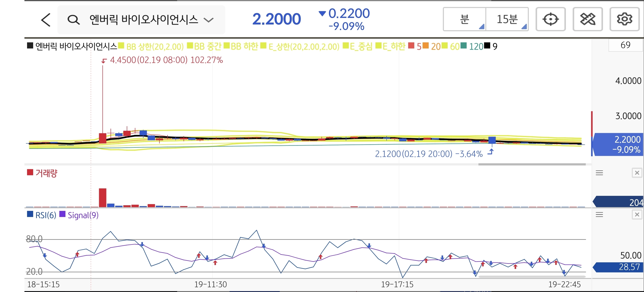Image resolution: width=644 pixels, height=292 pixels.
Task: Open the 15분 interval dropdown
Action: click(507, 19)
